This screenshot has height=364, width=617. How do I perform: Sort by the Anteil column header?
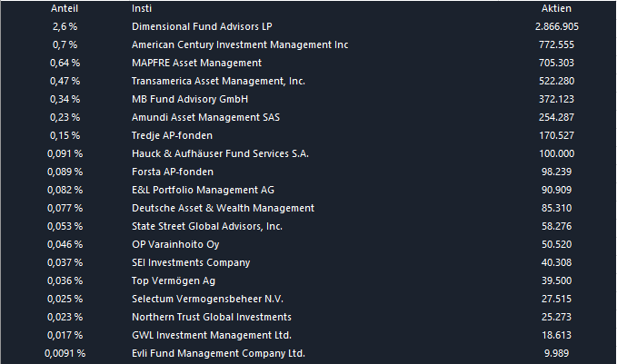pyautogui.click(x=65, y=8)
